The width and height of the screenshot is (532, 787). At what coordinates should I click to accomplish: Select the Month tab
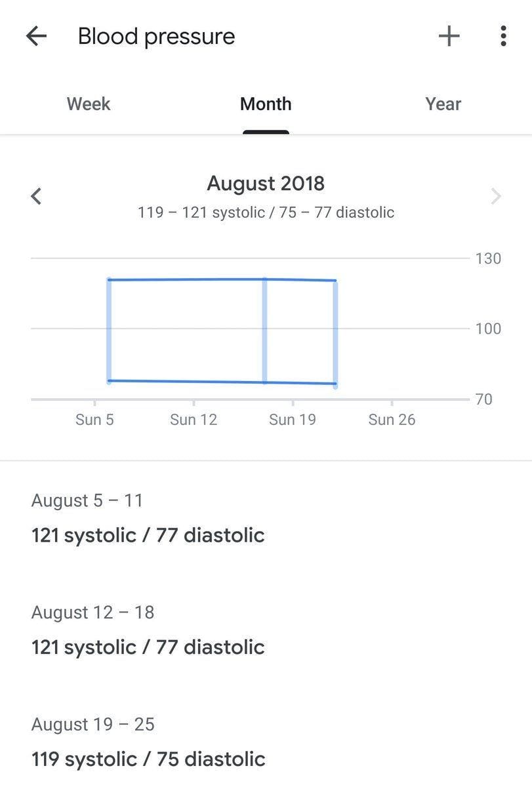(266, 104)
